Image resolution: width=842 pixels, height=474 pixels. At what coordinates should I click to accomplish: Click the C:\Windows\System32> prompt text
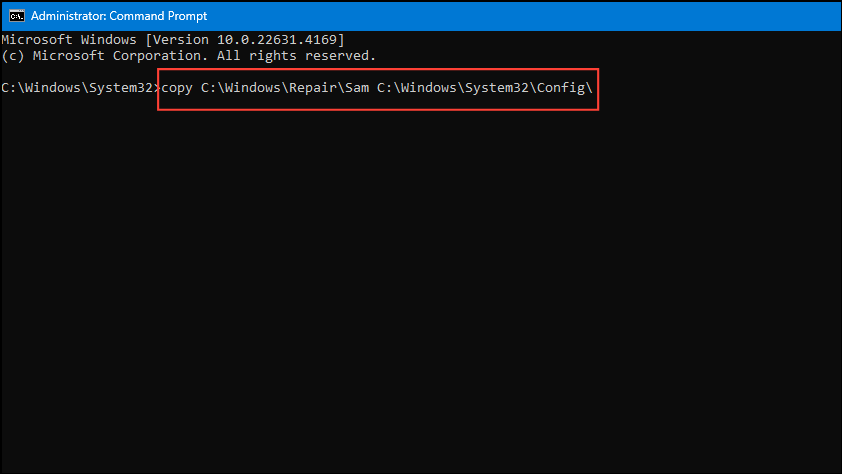tap(81, 88)
